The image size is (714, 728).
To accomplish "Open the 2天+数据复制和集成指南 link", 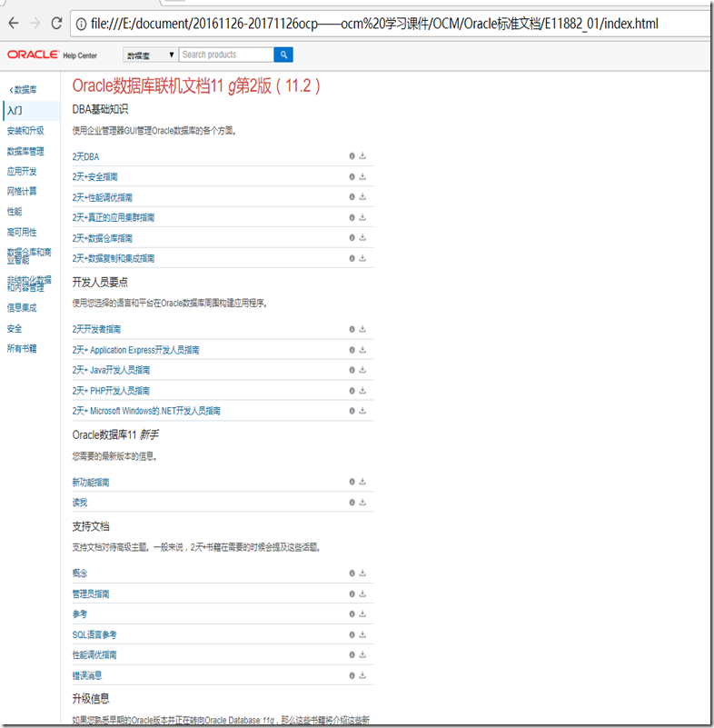I will pyautogui.click(x=114, y=259).
